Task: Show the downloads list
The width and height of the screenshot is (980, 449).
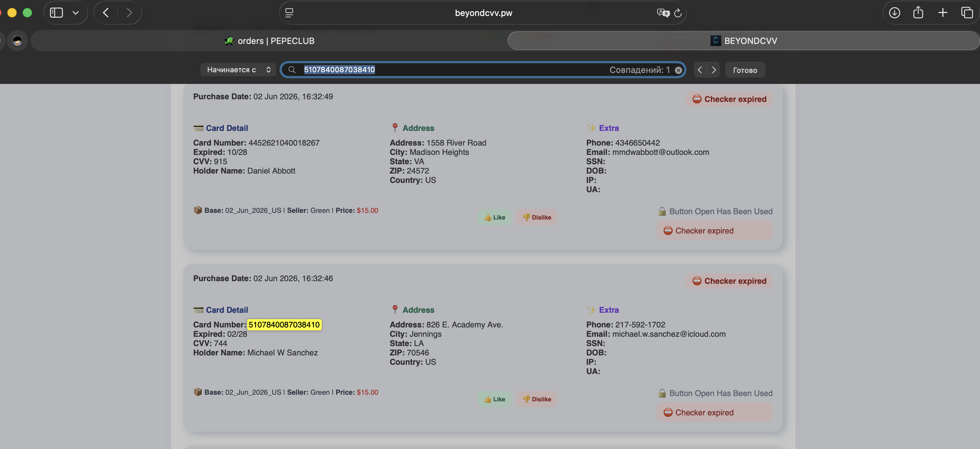Action: (894, 13)
